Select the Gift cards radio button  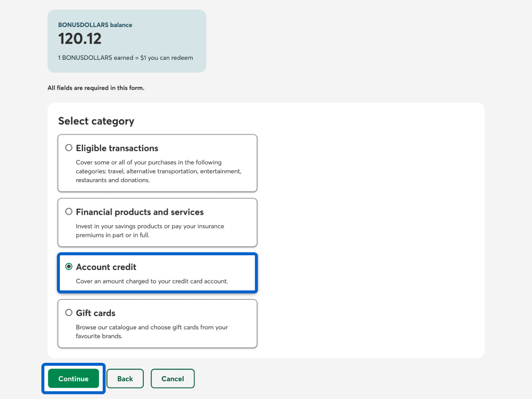69,313
